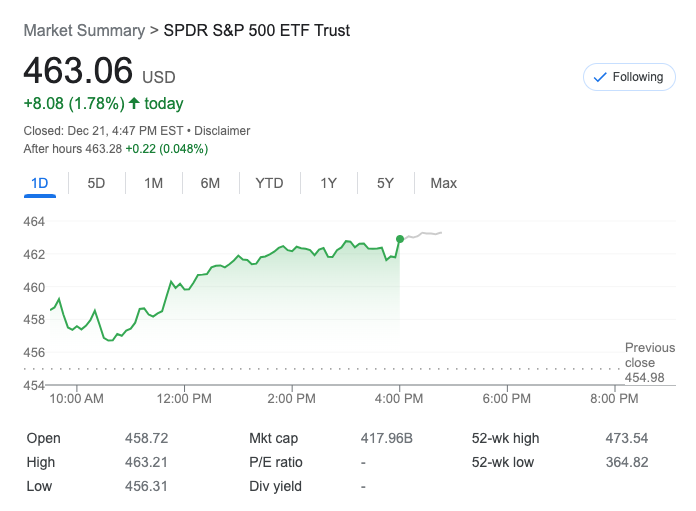Screen dimensions: 696x511
Task: Click the Following checkmark icon
Action: coord(600,77)
